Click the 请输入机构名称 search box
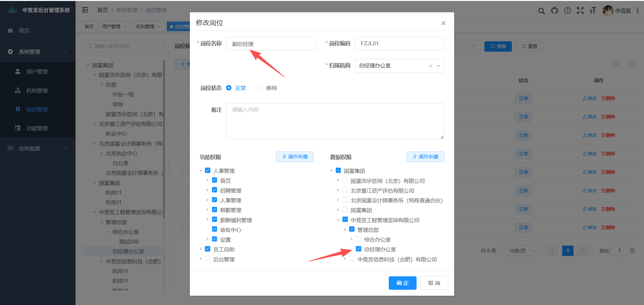The height and width of the screenshot is (305, 644). 124,46
